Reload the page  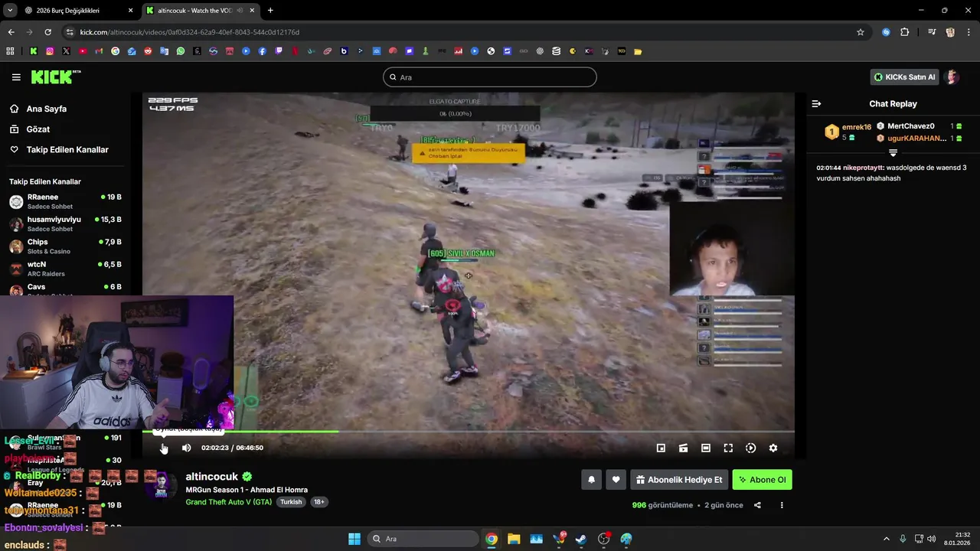pos(47,32)
